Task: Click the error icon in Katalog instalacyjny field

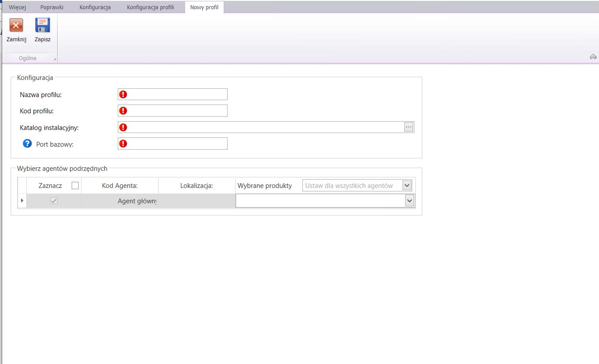Action: (123, 127)
